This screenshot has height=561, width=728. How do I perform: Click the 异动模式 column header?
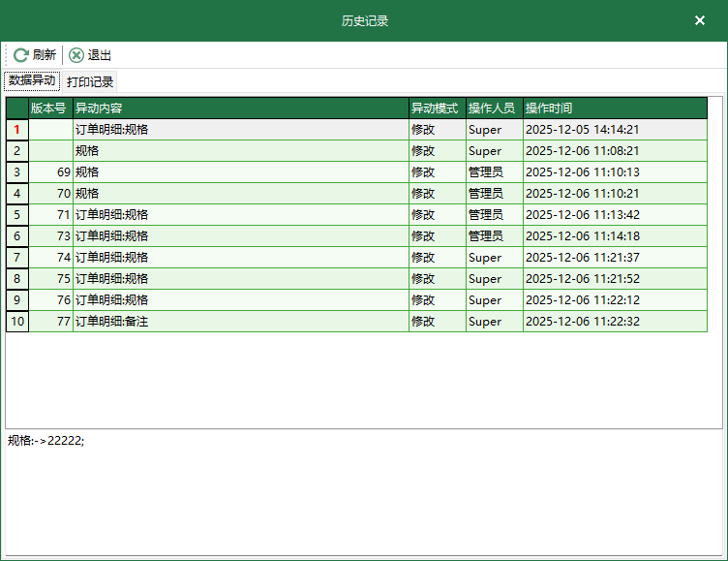pos(437,109)
